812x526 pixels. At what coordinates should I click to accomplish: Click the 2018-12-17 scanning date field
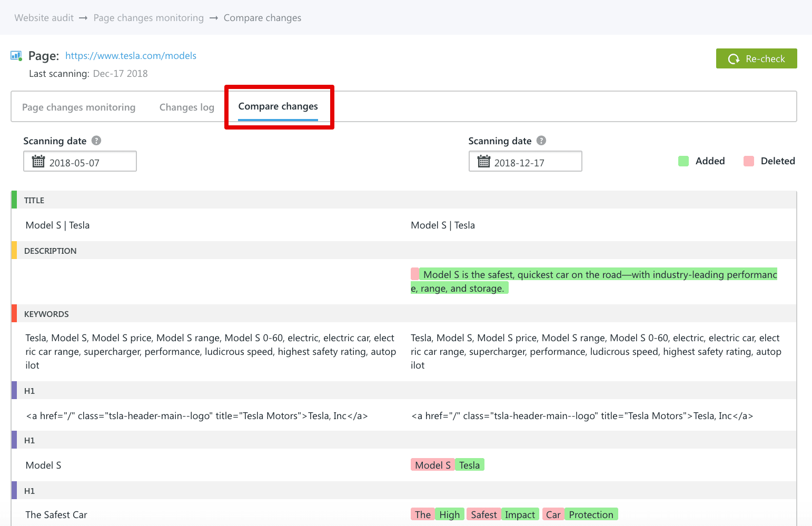pyautogui.click(x=526, y=161)
